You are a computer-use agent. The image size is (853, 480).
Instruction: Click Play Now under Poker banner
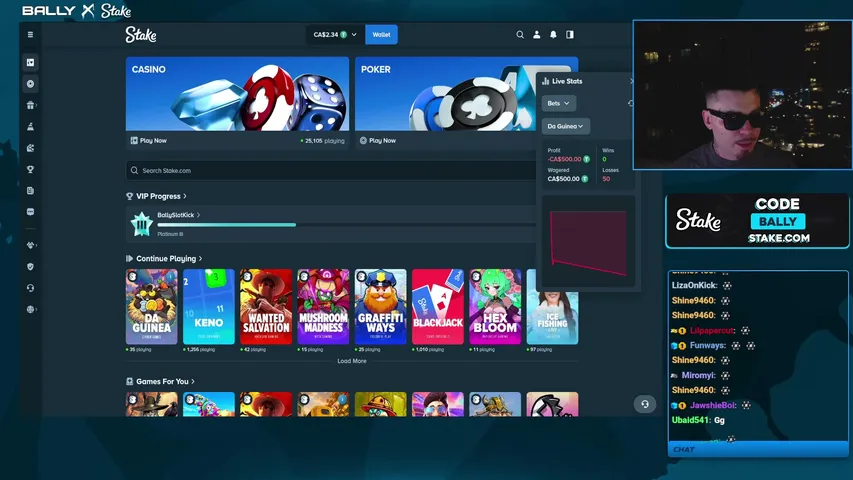coord(378,140)
